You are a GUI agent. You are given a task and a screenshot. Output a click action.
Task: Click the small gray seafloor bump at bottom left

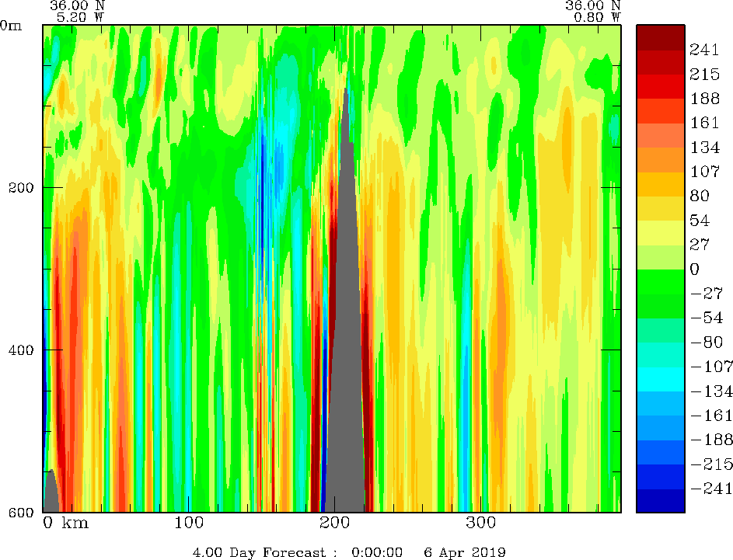click(x=51, y=492)
